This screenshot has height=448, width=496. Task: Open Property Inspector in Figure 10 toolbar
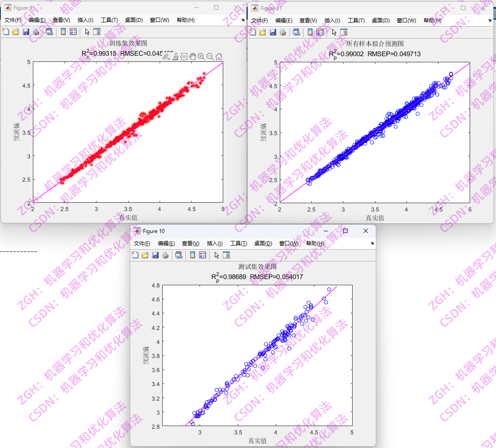pyautogui.click(x=226, y=255)
